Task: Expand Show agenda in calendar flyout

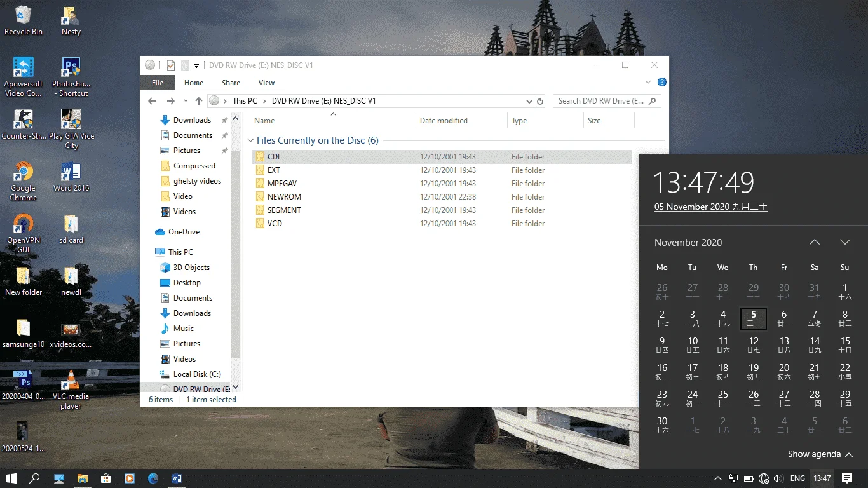Action: (820, 454)
